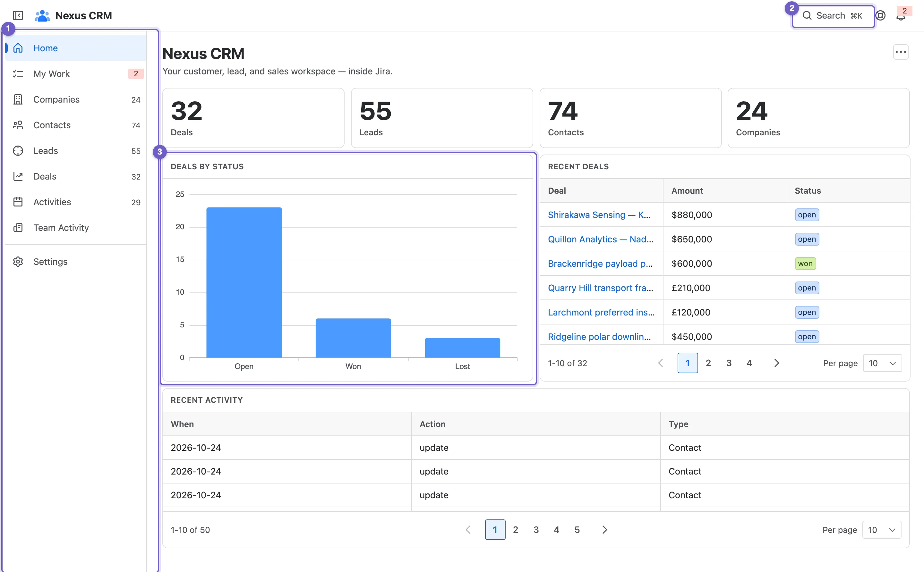Click the Leads target icon
This screenshot has width=924, height=572.
point(18,151)
